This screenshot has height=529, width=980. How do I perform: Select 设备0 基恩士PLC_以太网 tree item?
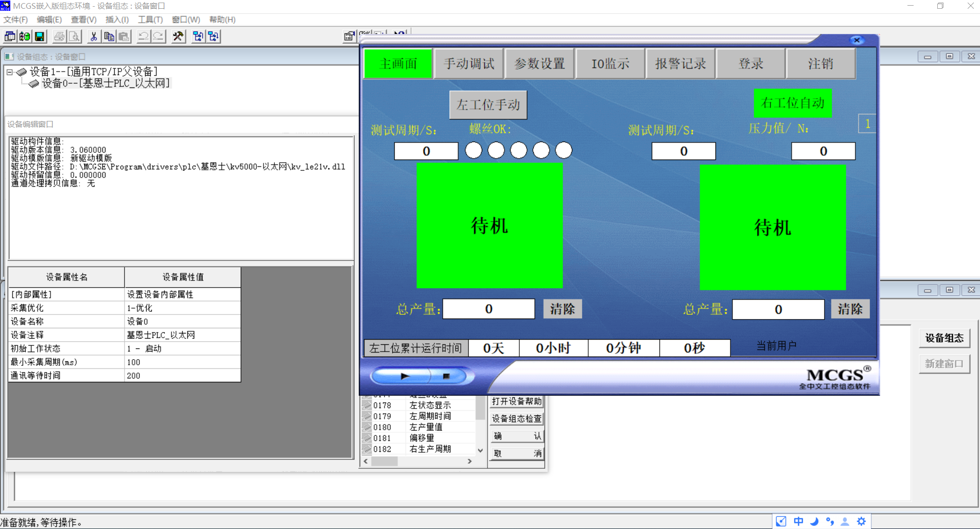pos(105,83)
